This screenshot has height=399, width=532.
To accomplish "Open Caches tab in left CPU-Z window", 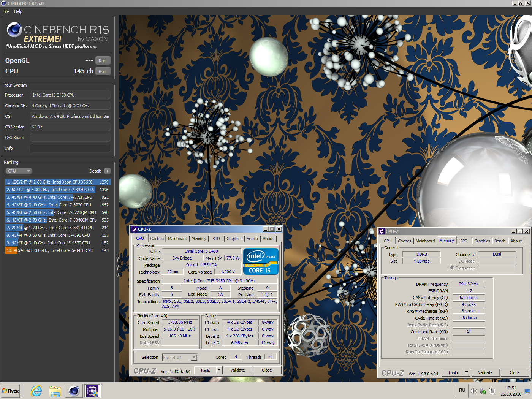I will click(x=157, y=239).
